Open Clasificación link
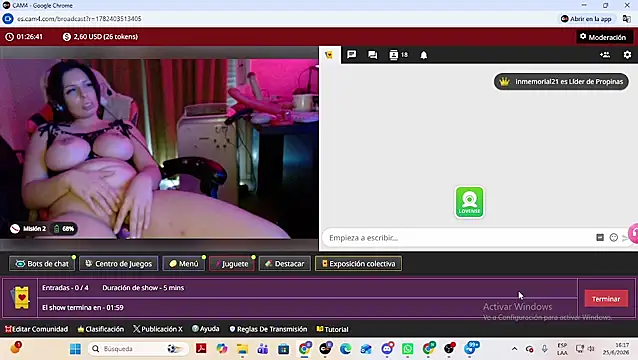The image size is (638, 360). (x=101, y=329)
